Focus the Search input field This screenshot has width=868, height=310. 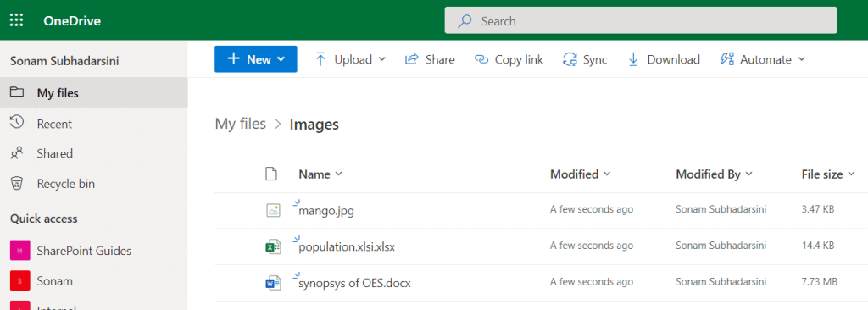pos(641,21)
